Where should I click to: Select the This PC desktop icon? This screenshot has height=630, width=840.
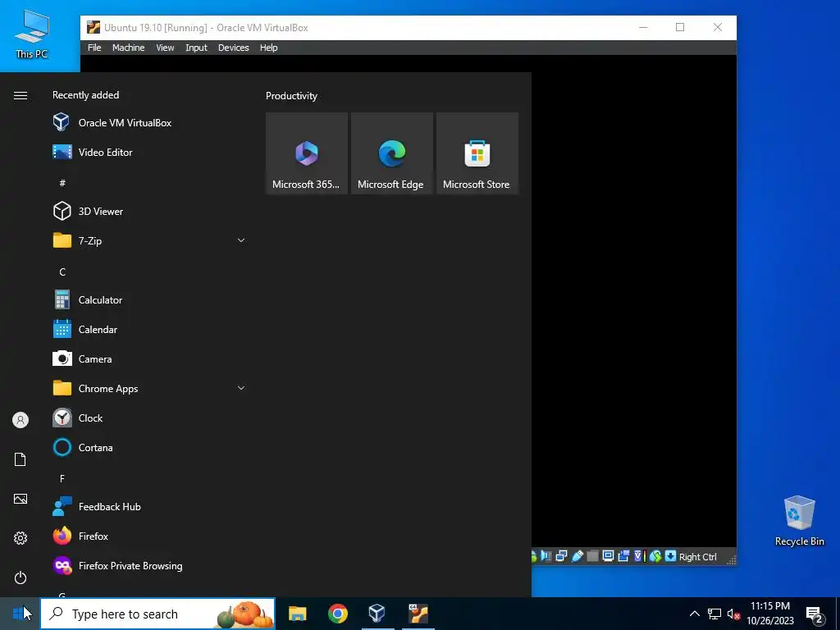[32, 34]
